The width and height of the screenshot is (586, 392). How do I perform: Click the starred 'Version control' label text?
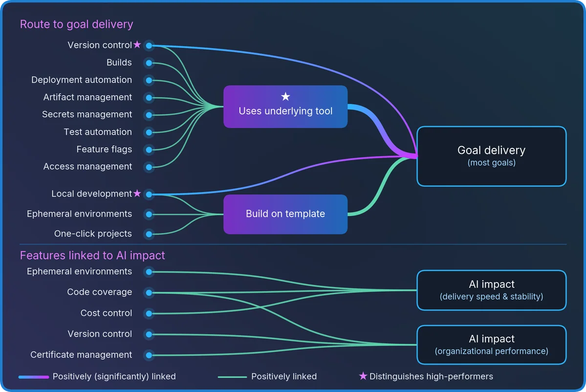click(99, 45)
